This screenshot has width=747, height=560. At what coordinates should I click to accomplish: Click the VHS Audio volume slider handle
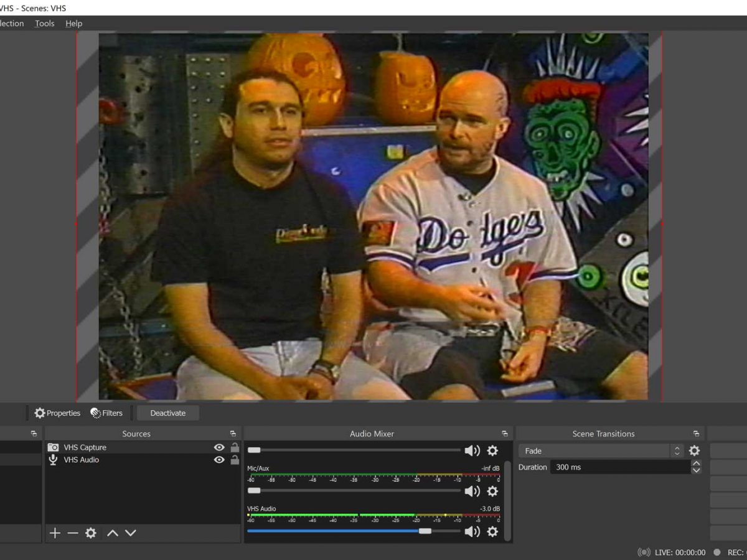click(425, 531)
